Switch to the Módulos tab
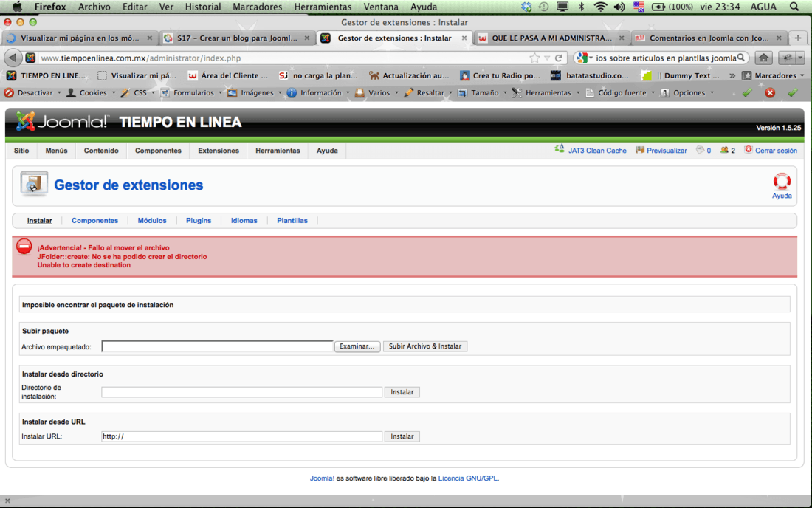 (x=152, y=221)
